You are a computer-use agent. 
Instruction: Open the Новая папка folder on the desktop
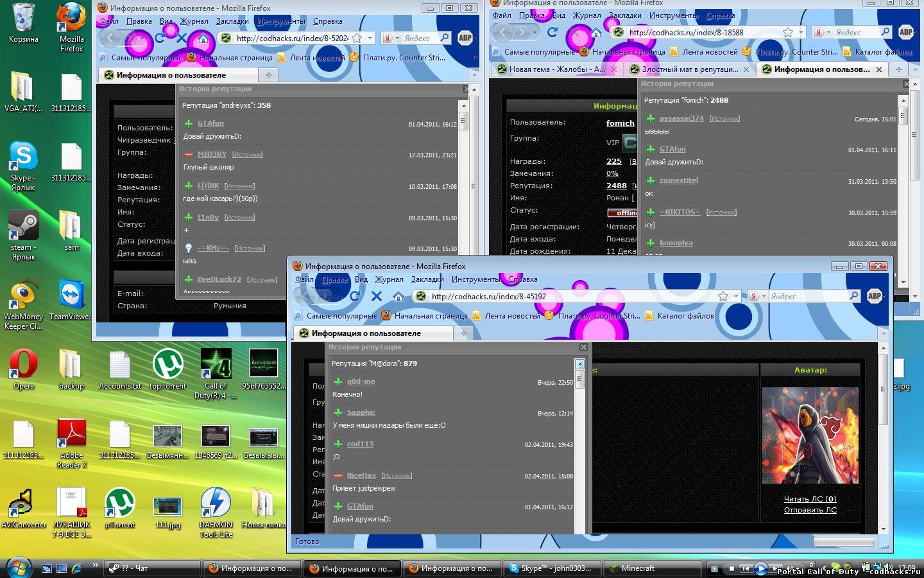tap(263, 507)
